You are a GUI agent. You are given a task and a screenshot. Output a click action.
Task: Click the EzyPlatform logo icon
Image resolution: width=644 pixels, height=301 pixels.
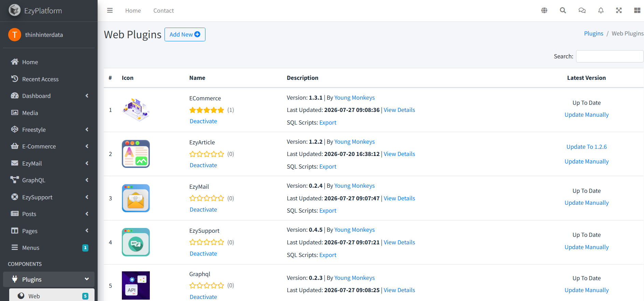[x=15, y=10]
